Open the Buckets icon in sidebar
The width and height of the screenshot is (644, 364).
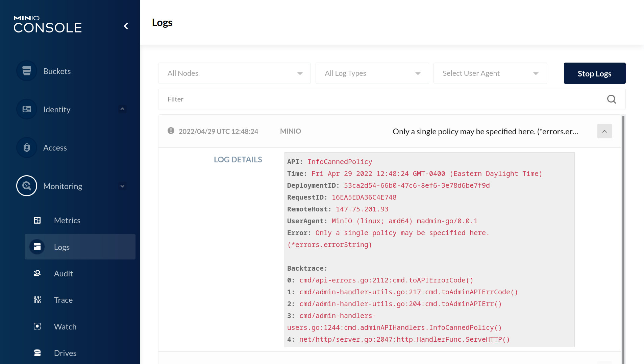pyautogui.click(x=27, y=71)
